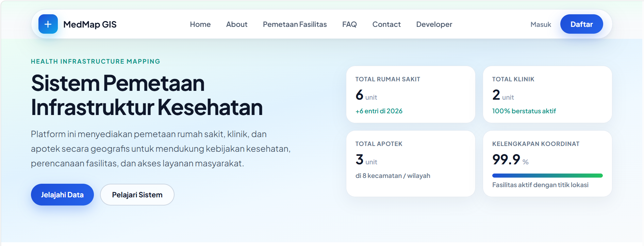Click the 'Health Infrastructure Mapping' tagline
Viewport: 644px width, 246px height.
pos(96,62)
